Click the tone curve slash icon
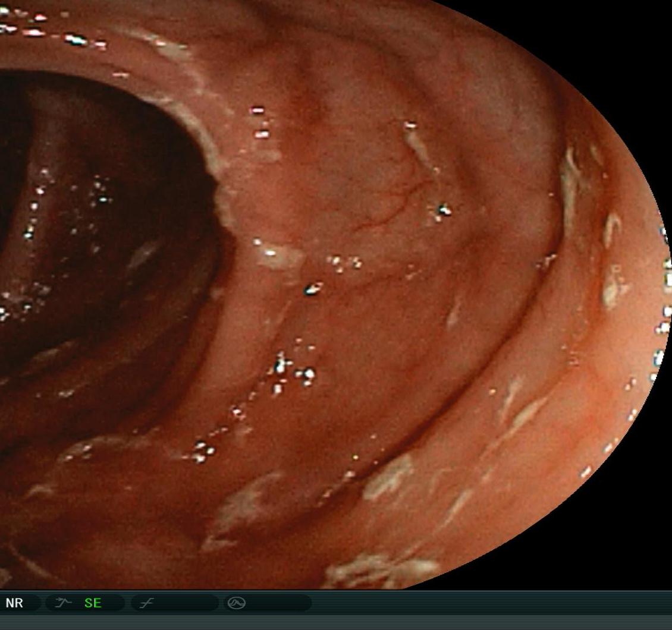672x630 pixels. click(146, 603)
